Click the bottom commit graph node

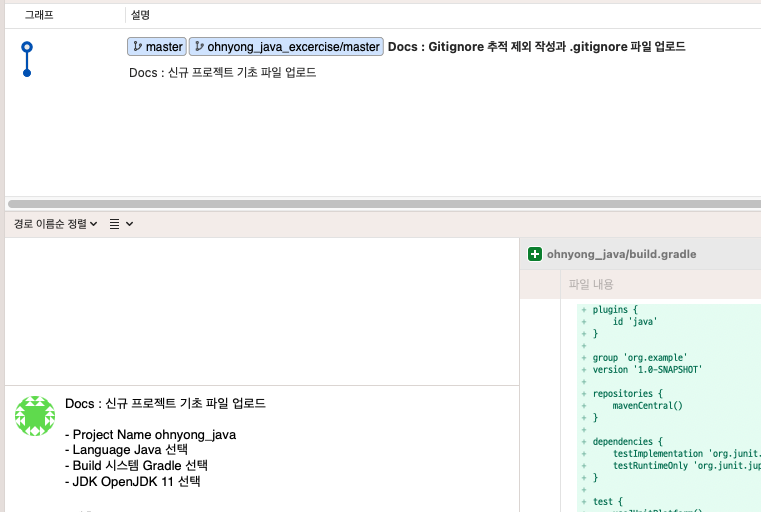pos(27,73)
